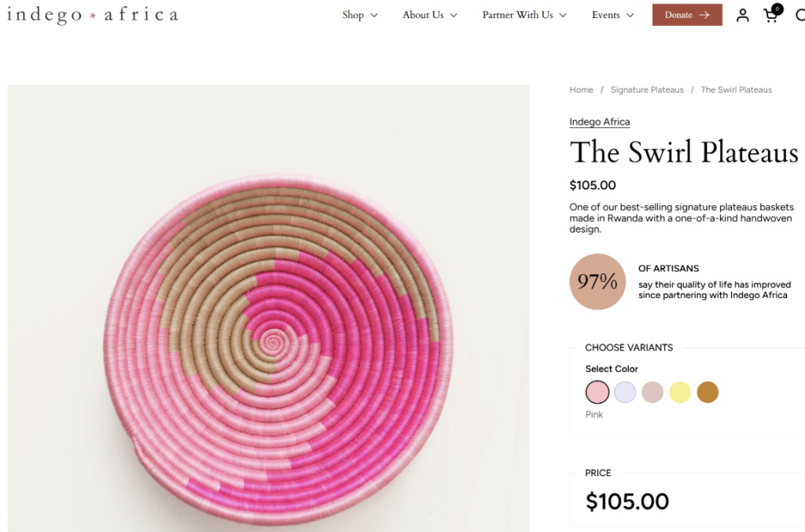Open the Signature Plateaus breadcrumb link
The width and height of the screenshot is (805, 532).
pos(647,90)
